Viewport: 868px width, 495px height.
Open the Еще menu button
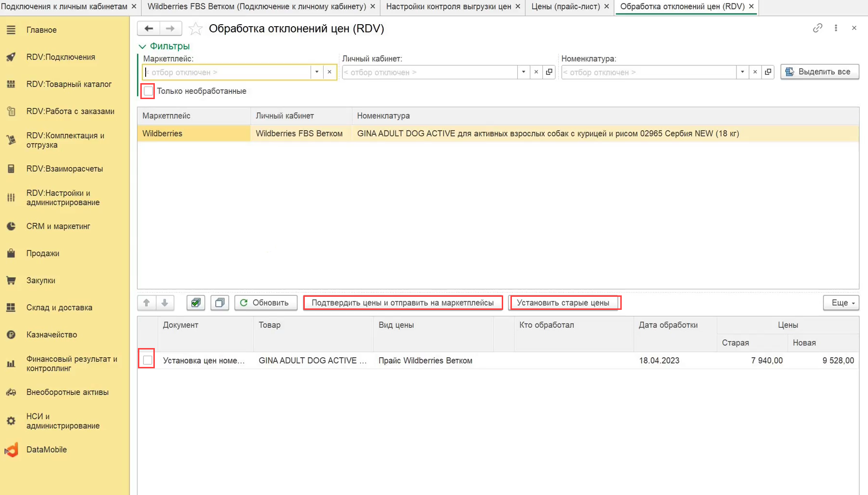(841, 303)
